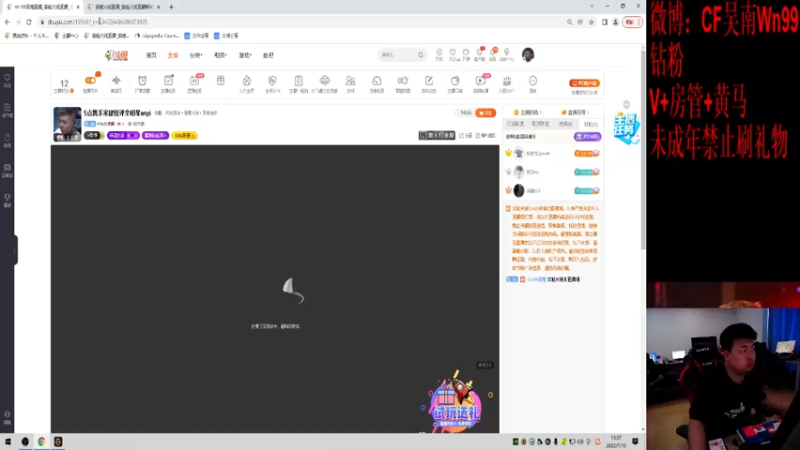Click the red update button in Chrome toolbar

(632, 22)
